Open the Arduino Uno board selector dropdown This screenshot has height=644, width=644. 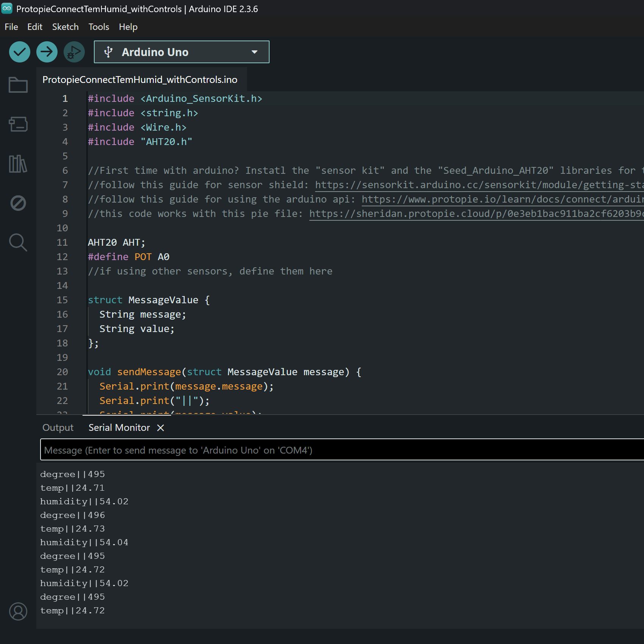(x=181, y=52)
